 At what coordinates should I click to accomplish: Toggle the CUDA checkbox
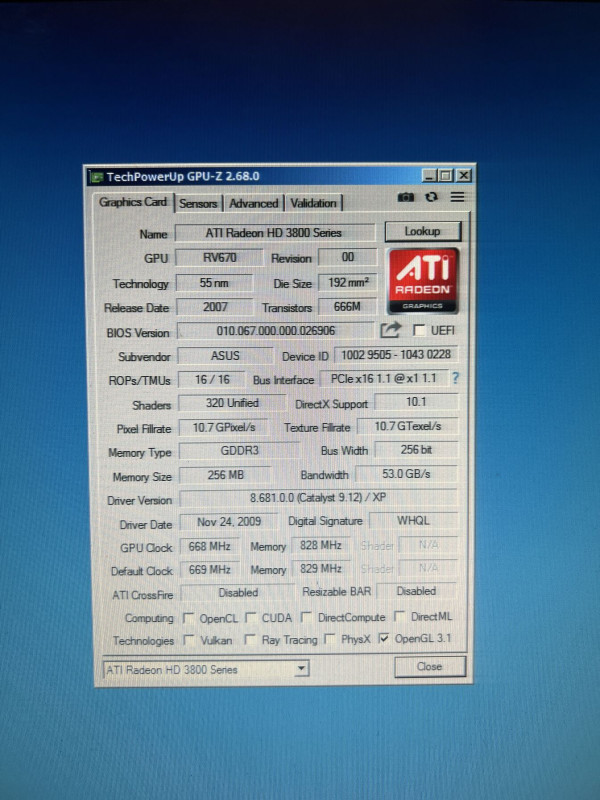[x=251, y=617]
